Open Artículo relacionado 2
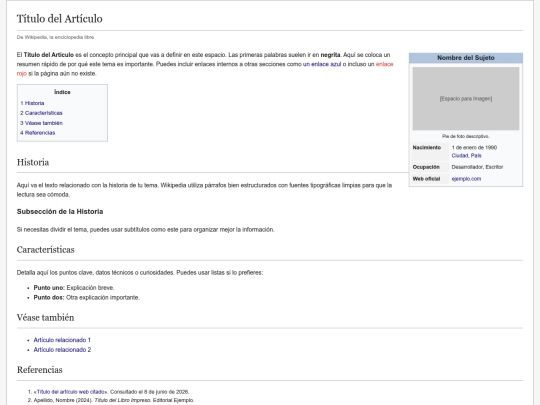The height and width of the screenshot is (405, 540). pyautogui.click(x=62, y=350)
